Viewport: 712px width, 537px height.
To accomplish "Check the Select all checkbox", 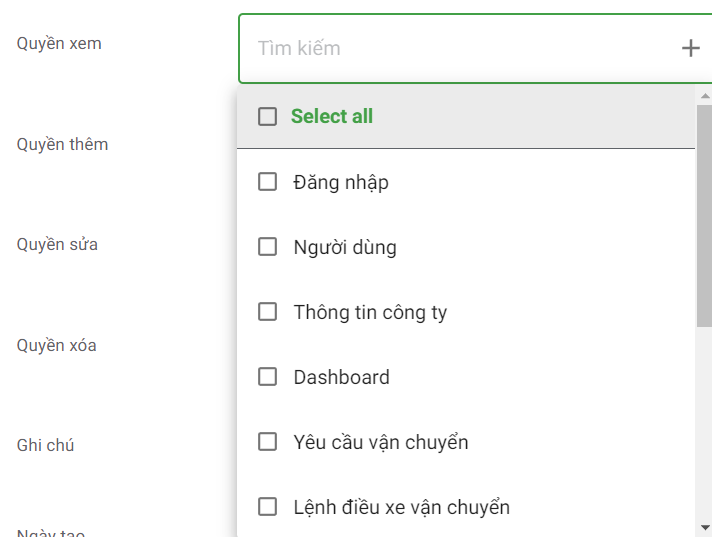I will coord(267,117).
